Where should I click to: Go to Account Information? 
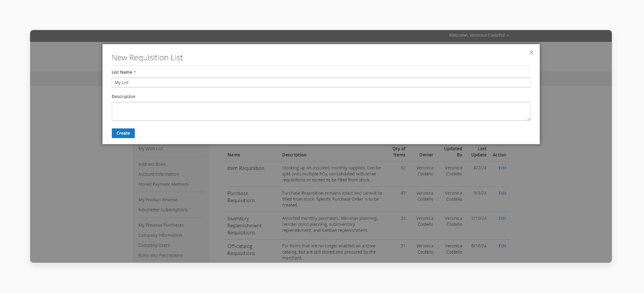tap(159, 174)
